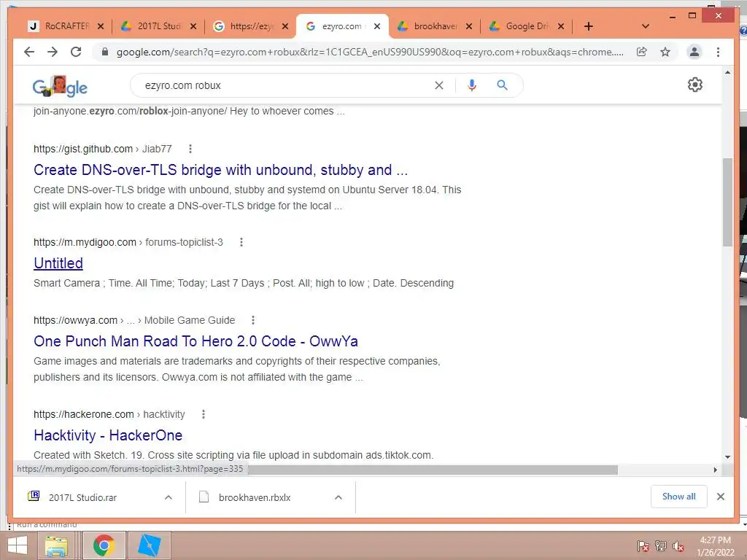747x560 pixels.
Task: Click the vertical scrollbar thumb
Action: (x=727, y=202)
